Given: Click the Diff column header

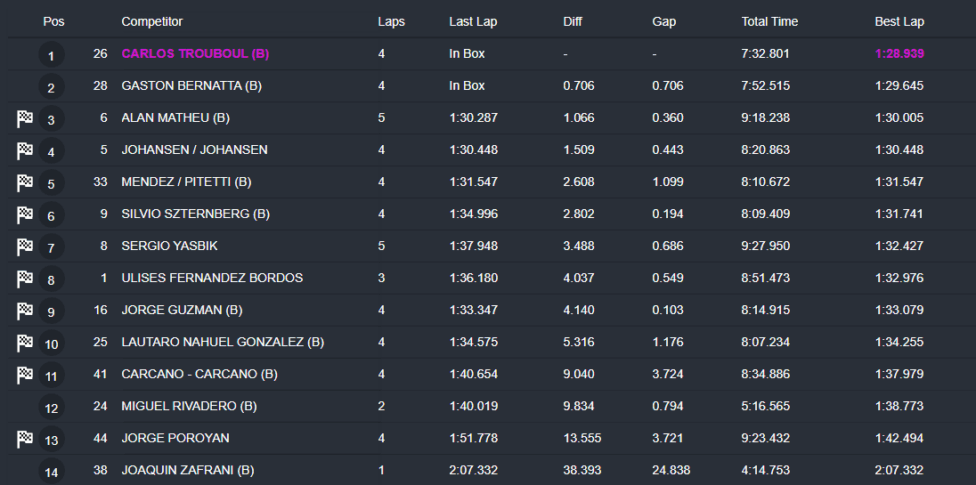Looking at the screenshot, I should pos(573,21).
